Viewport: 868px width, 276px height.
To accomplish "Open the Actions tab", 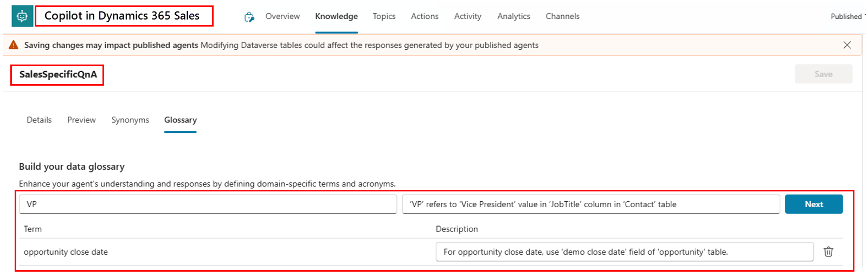I will tap(425, 16).
